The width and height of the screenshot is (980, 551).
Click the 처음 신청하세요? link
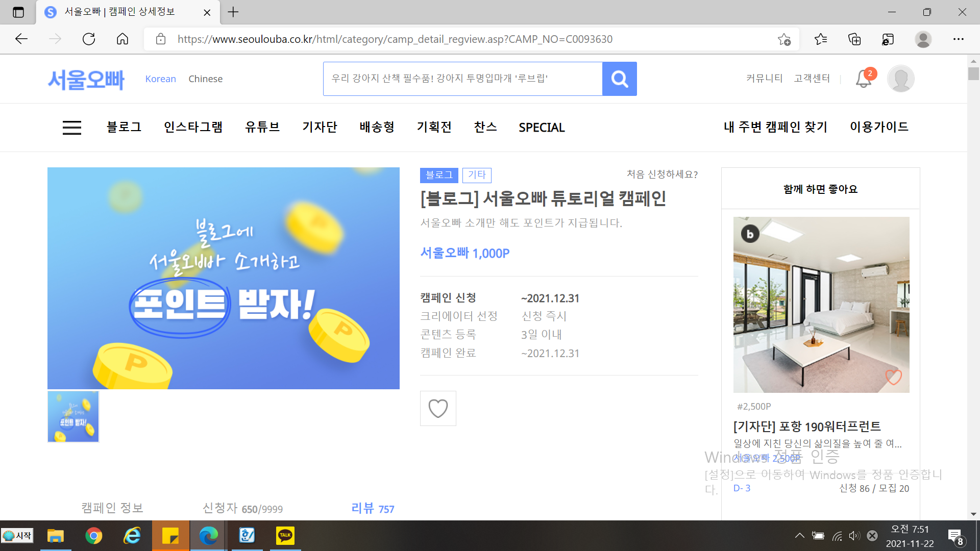662,174
